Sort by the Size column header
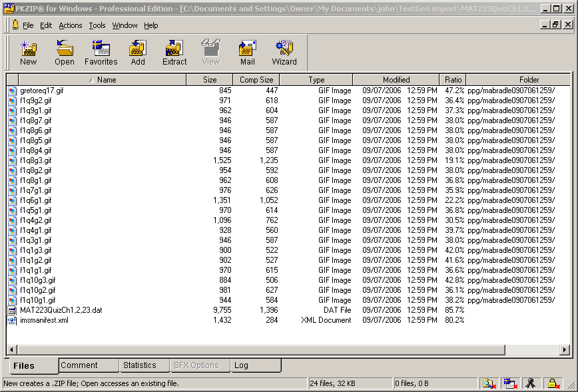The height and width of the screenshot is (392, 578). (209, 80)
